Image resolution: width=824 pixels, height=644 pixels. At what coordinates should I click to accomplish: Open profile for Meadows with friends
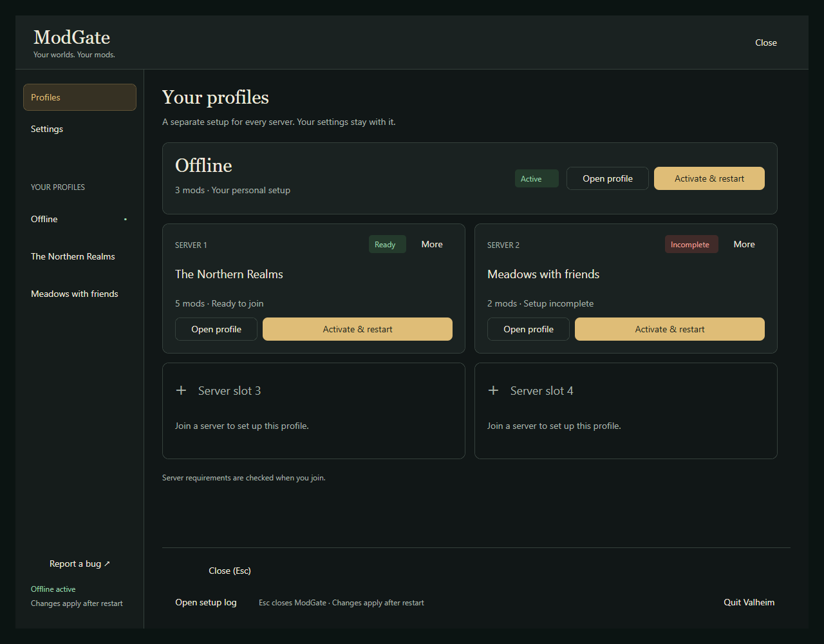(529, 329)
